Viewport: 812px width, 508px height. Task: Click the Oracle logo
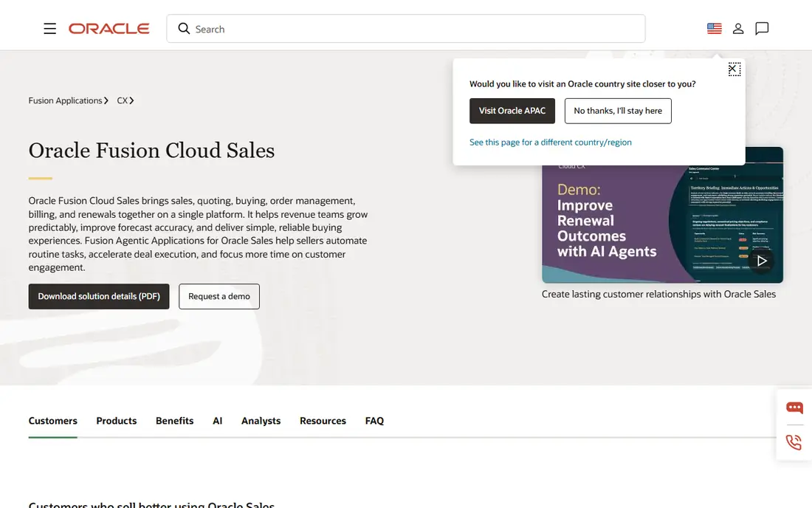[x=109, y=29]
